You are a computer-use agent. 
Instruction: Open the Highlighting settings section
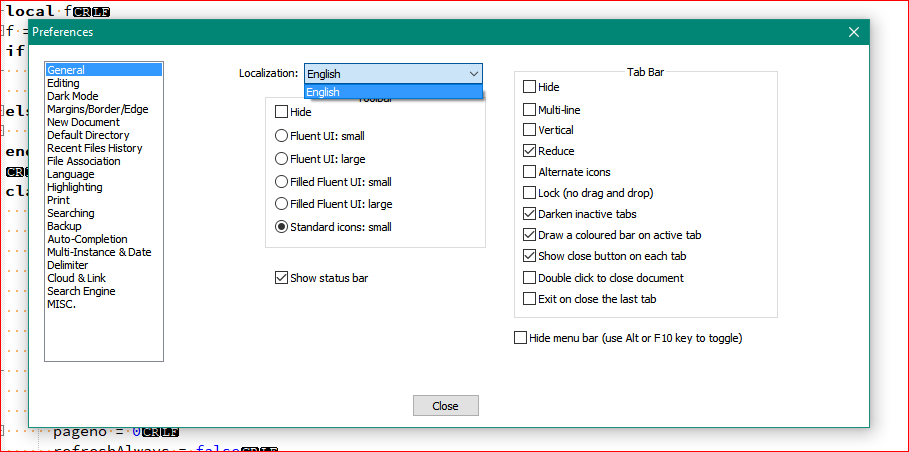pyautogui.click(x=75, y=187)
